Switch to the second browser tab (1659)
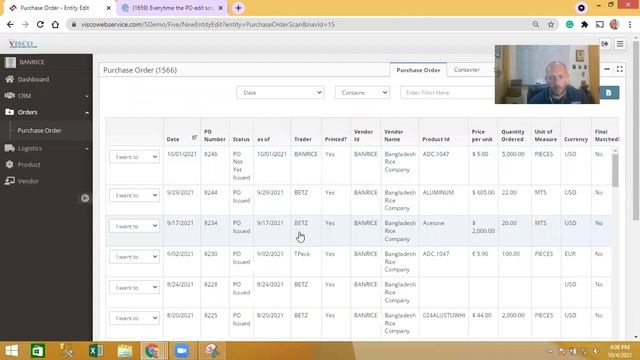This screenshot has width=640, height=360. (172, 8)
